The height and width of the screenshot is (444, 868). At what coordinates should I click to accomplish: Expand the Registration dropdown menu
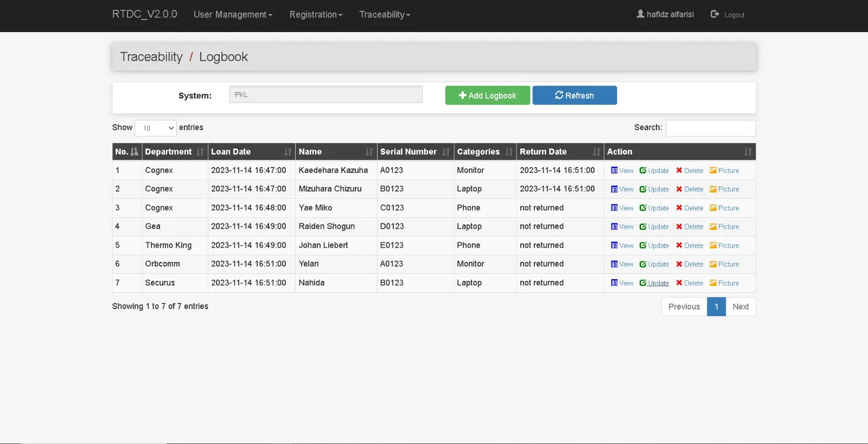pyautogui.click(x=316, y=15)
